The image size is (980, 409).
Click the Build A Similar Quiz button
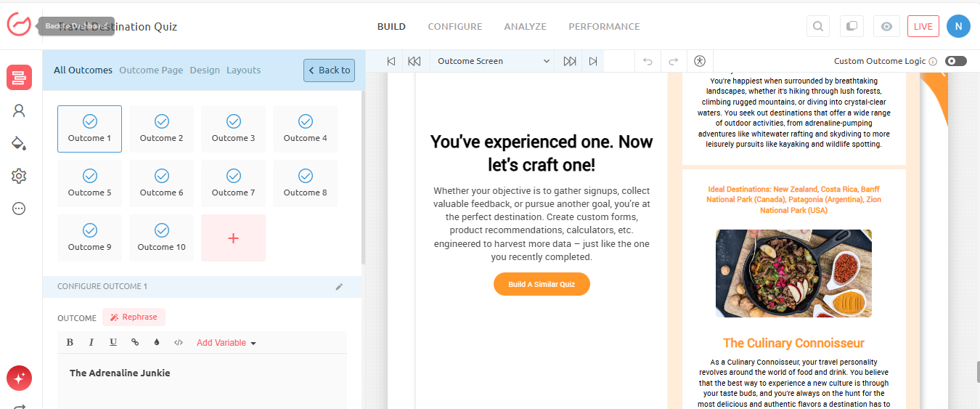542,284
